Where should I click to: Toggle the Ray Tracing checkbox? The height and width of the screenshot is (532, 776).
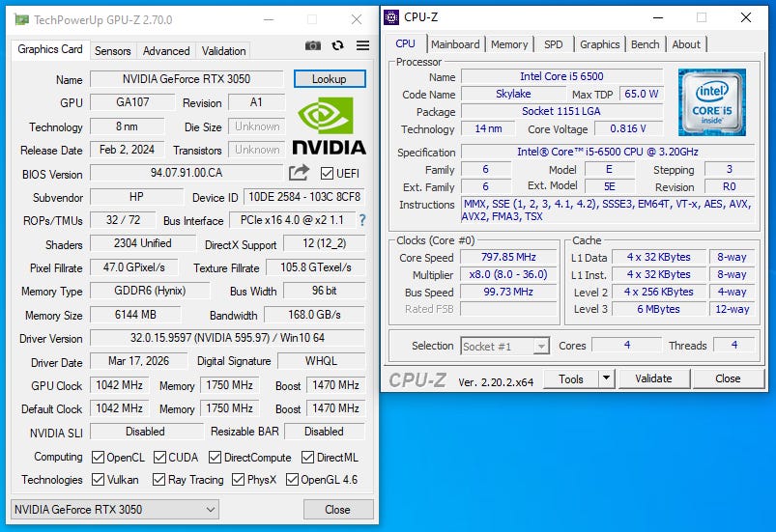click(x=158, y=480)
